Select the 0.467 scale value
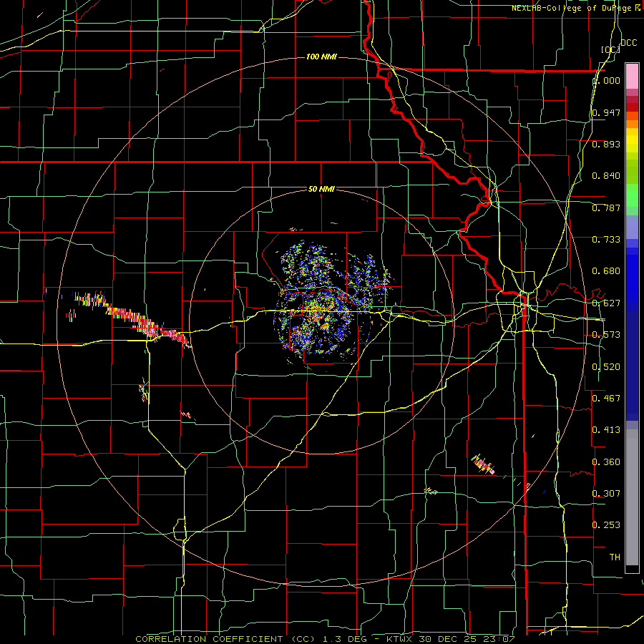 coord(606,398)
